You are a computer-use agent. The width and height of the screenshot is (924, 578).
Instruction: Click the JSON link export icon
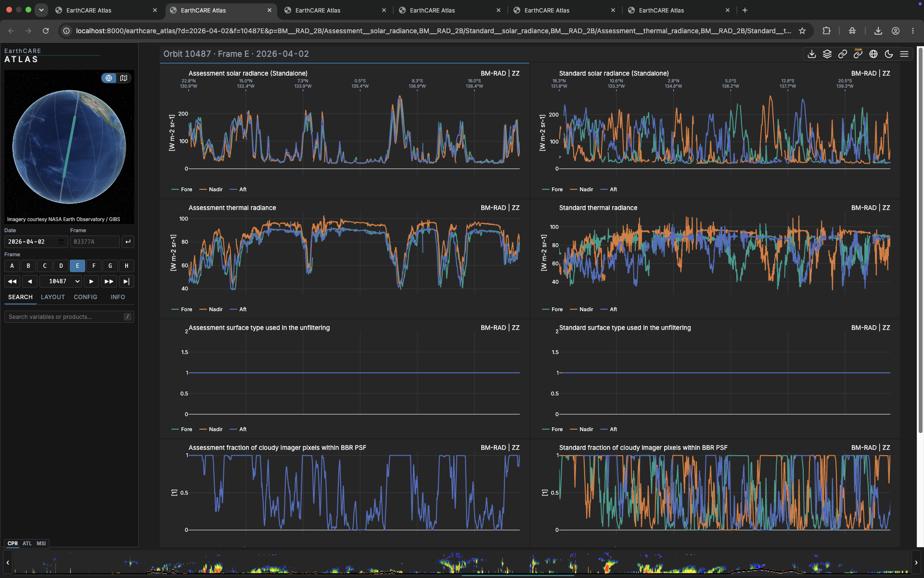pos(858,54)
